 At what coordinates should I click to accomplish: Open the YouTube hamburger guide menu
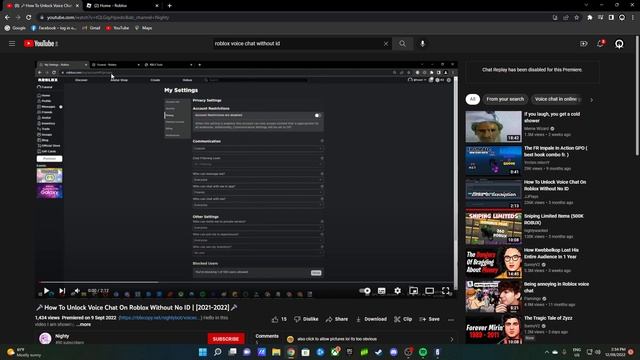pos(12,44)
